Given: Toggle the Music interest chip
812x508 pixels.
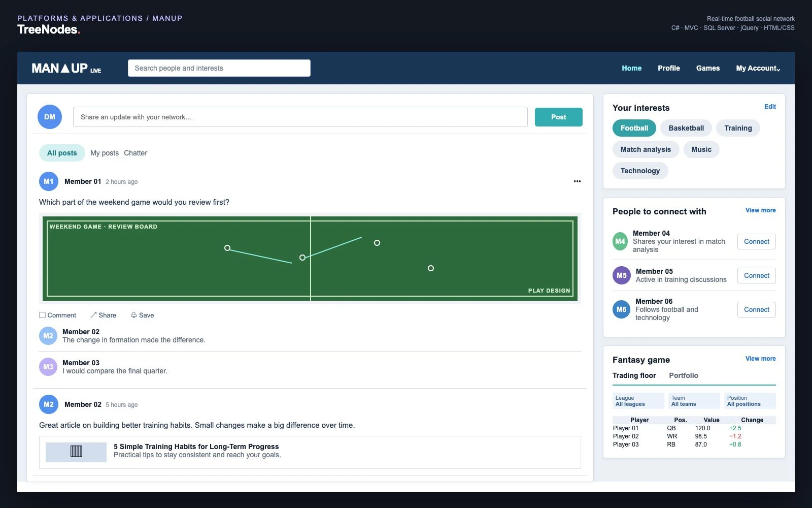Looking at the screenshot, I should (x=701, y=149).
